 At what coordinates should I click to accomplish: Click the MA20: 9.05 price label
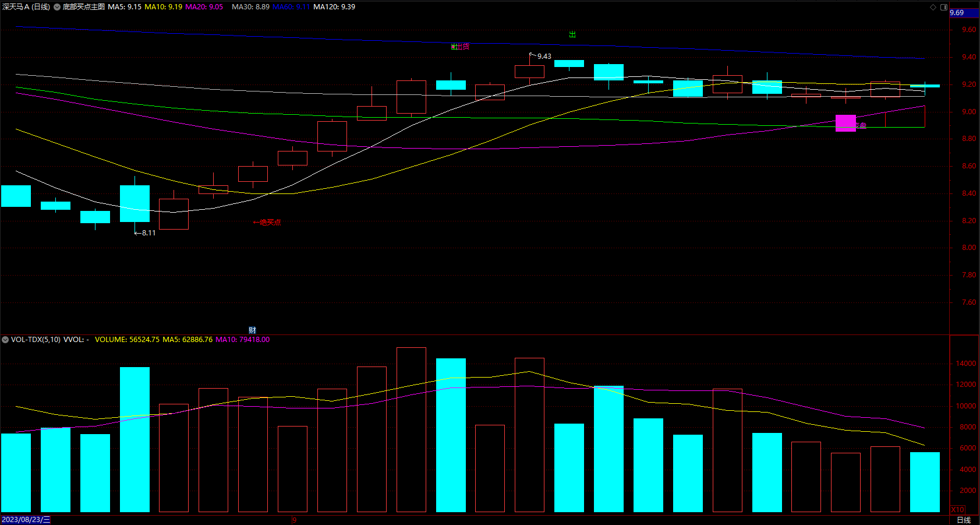click(x=204, y=7)
